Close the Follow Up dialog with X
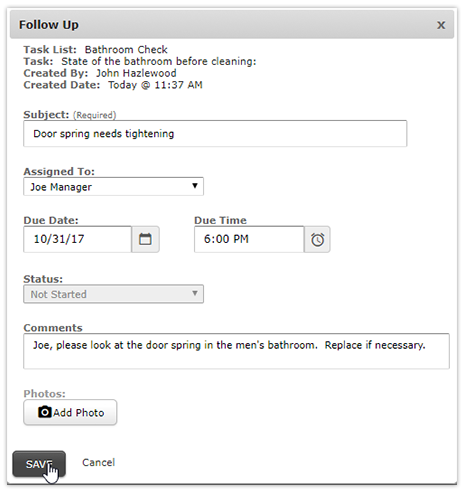Image resolution: width=465 pixels, height=493 pixels. pos(441,25)
